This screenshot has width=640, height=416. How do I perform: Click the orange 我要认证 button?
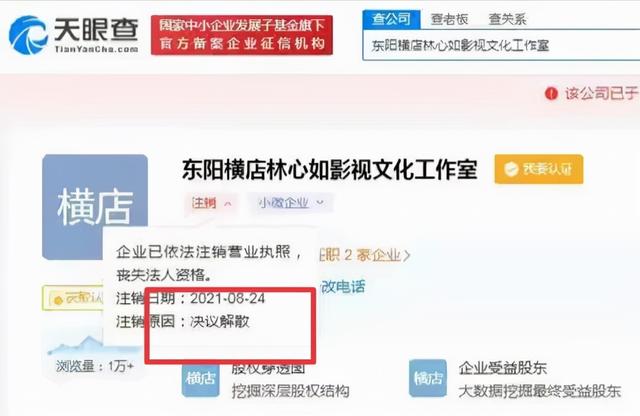pos(539,169)
